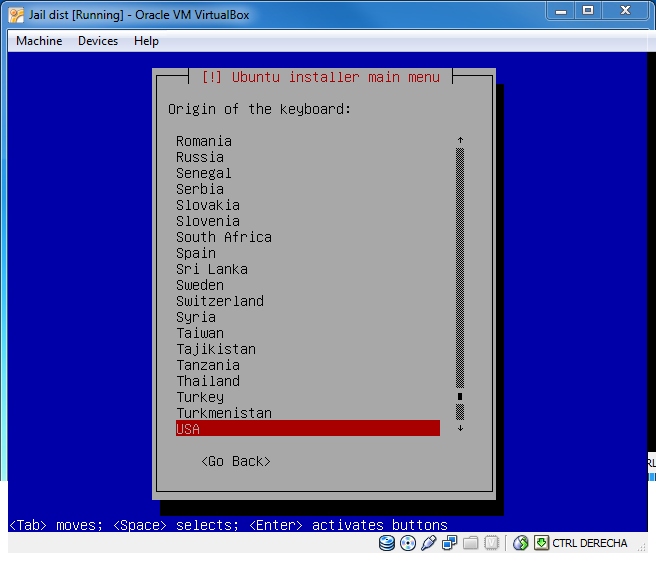Click the list scroll down arrow

[460, 428]
